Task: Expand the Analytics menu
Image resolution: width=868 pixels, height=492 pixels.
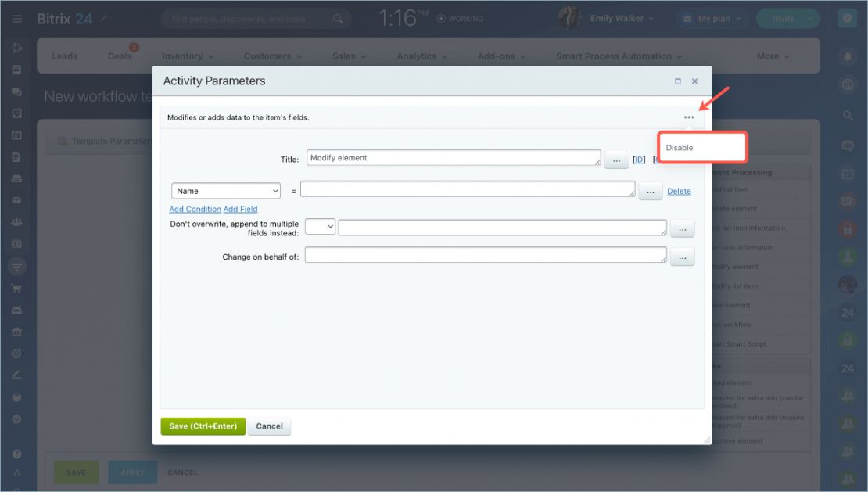Action: click(x=421, y=56)
